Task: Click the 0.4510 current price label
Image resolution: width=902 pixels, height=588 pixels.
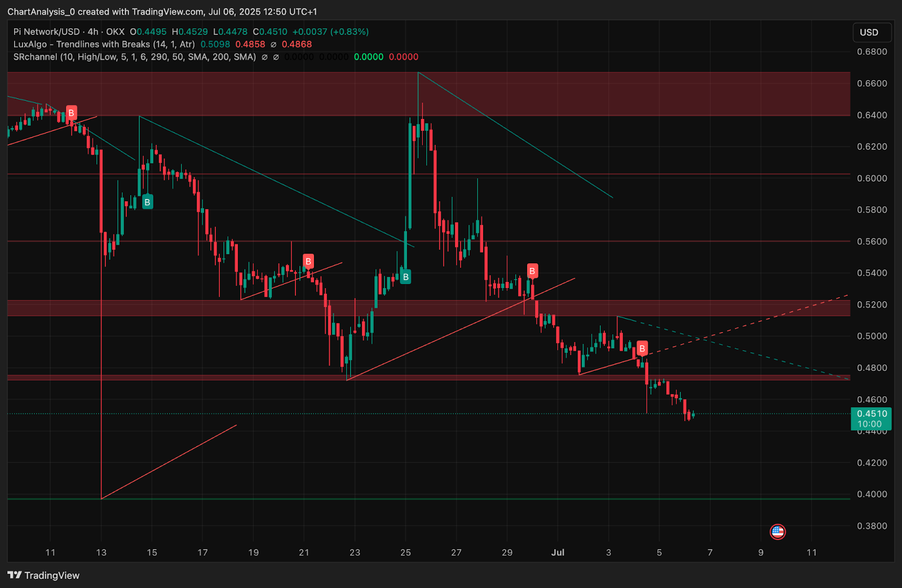Action: coord(871,414)
